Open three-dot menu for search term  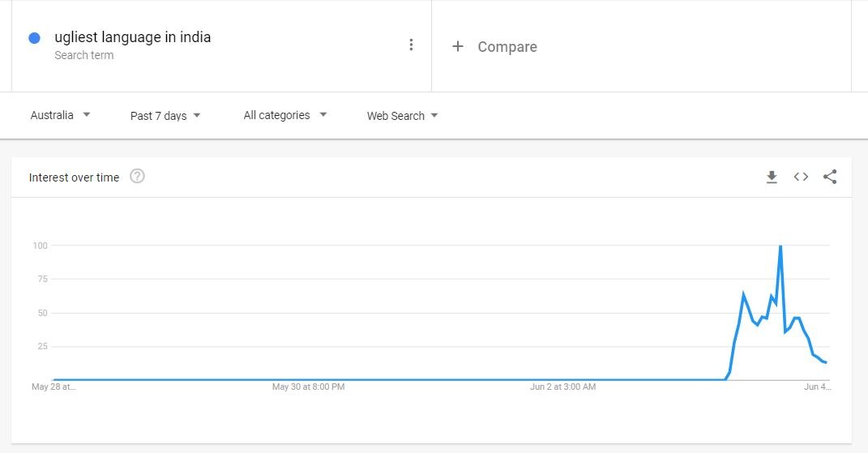[x=411, y=45]
